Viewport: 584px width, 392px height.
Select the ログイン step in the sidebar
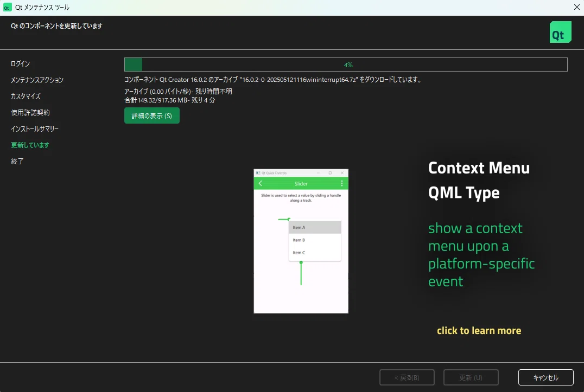20,63
